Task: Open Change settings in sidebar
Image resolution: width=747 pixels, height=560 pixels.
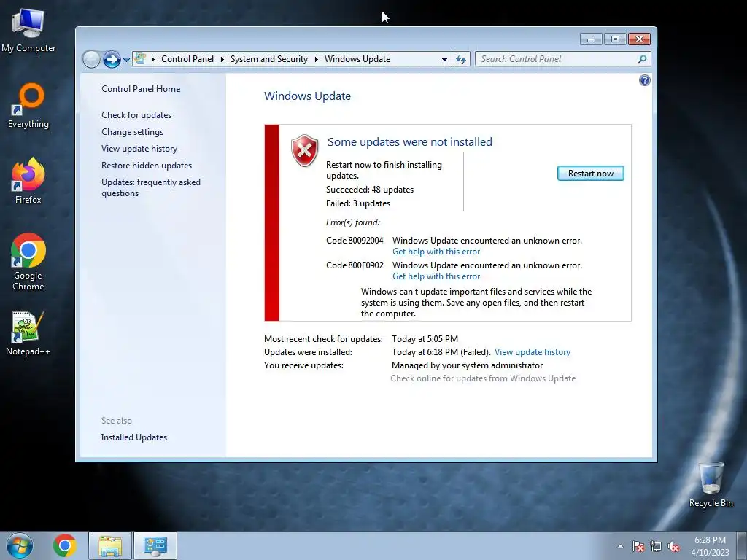Action: coord(132,132)
